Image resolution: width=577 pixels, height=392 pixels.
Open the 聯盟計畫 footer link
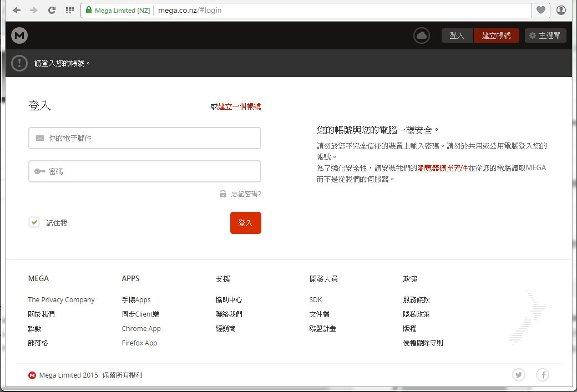point(323,328)
